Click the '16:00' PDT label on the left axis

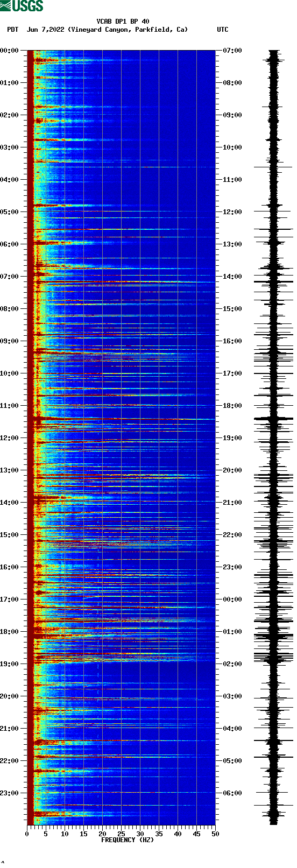tap(10, 567)
